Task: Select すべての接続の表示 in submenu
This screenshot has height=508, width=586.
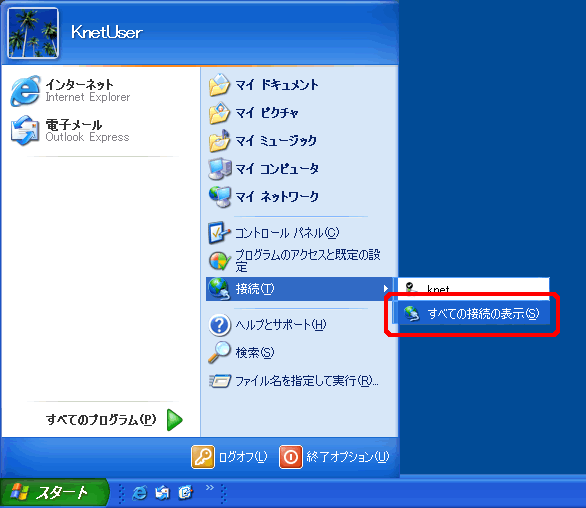Action: click(x=474, y=313)
